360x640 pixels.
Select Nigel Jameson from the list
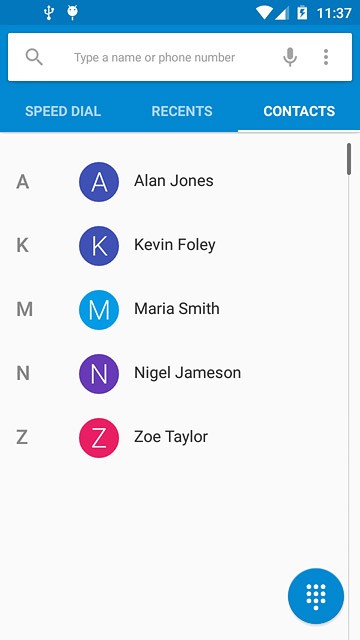click(x=187, y=373)
